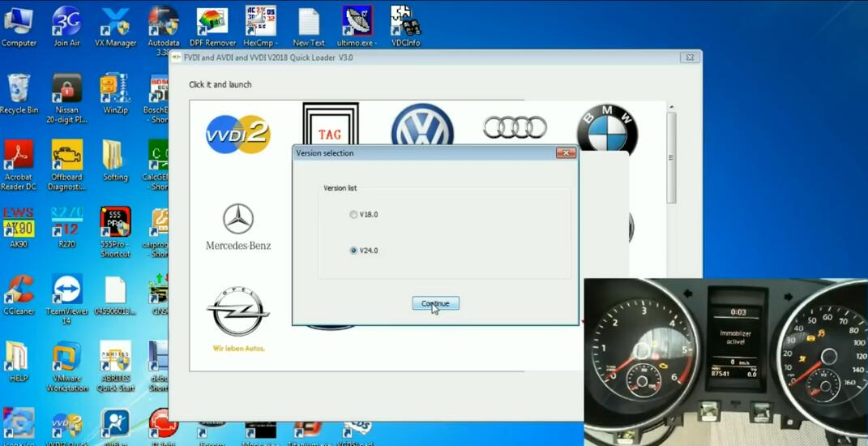The image size is (868, 446).
Task: Launch the Opel module in Quick Loader
Action: point(238,319)
